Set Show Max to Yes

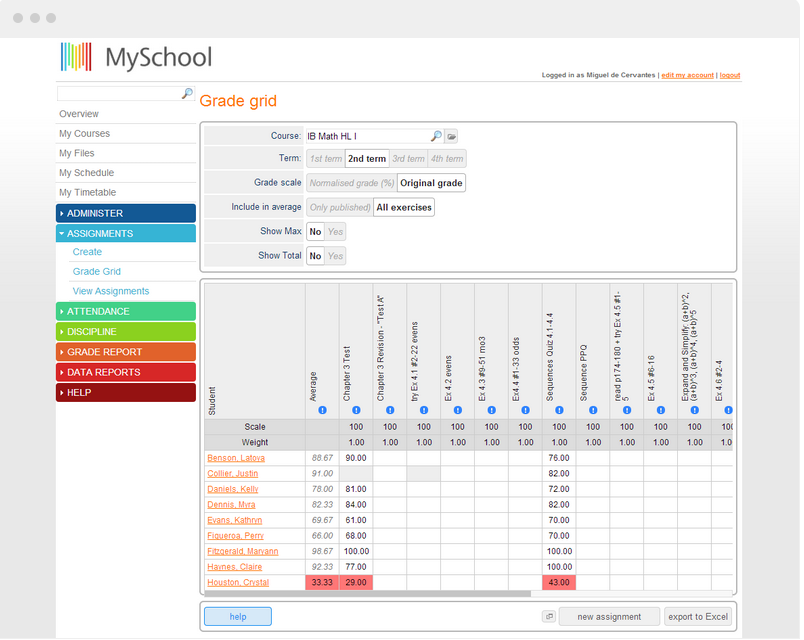coord(335,232)
